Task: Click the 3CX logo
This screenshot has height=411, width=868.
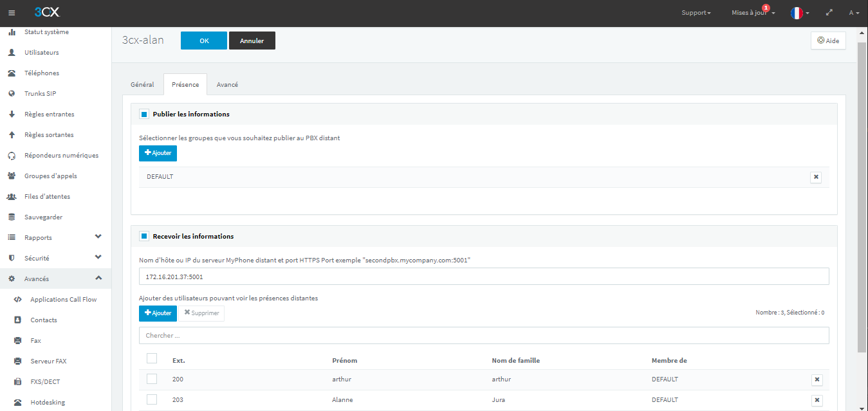Action: click(x=47, y=12)
